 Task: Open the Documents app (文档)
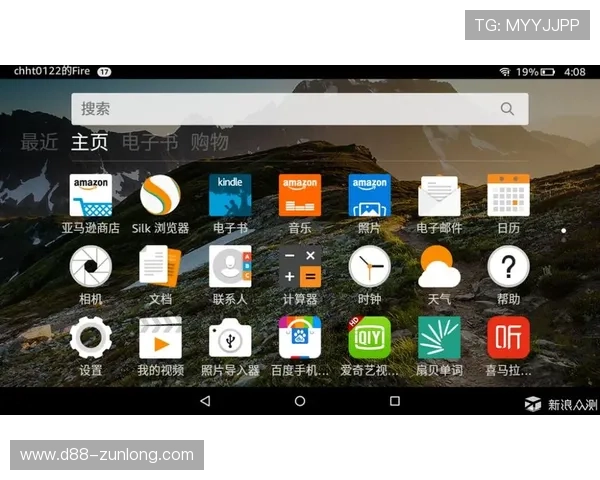click(x=160, y=267)
